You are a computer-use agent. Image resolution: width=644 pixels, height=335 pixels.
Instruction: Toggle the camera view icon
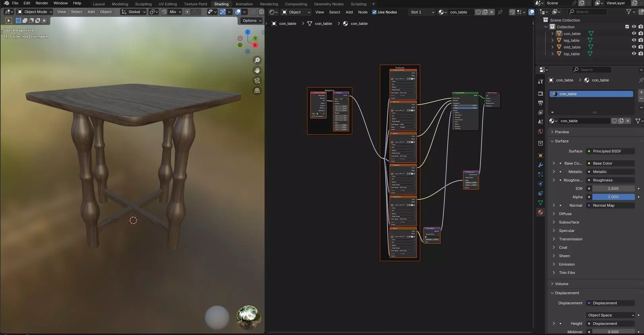257,80
